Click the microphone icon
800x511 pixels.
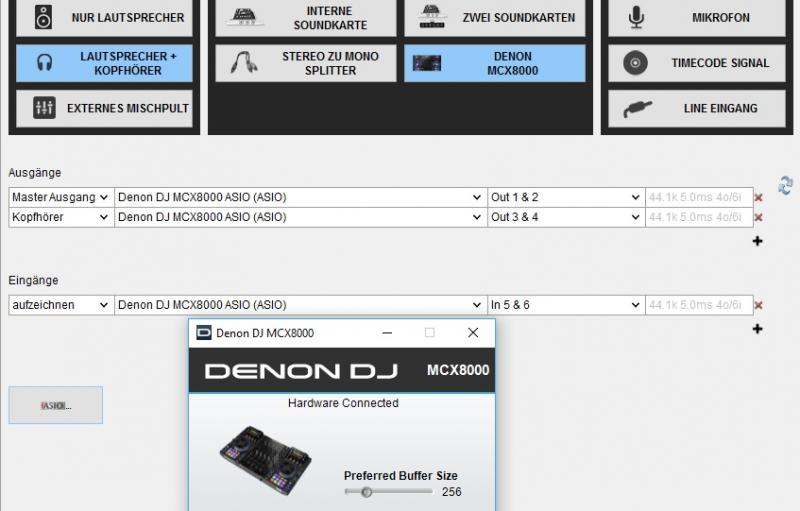pyautogui.click(x=636, y=17)
